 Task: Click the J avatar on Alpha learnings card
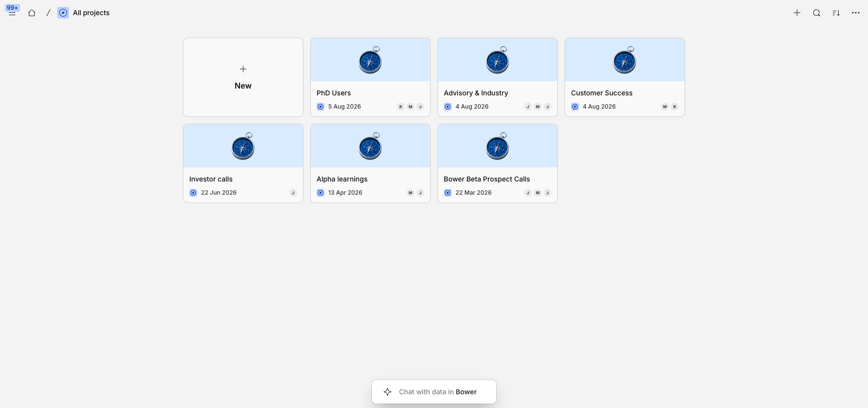tap(420, 193)
